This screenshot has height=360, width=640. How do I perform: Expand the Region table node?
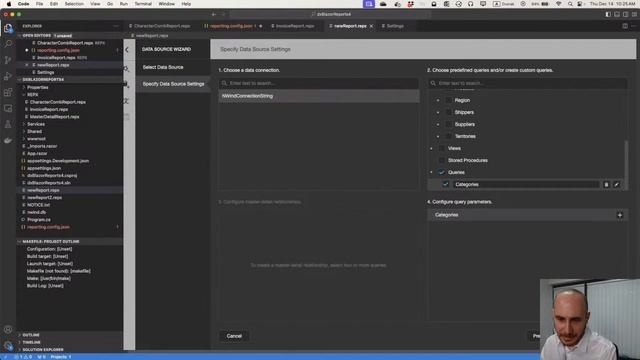(x=438, y=100)
